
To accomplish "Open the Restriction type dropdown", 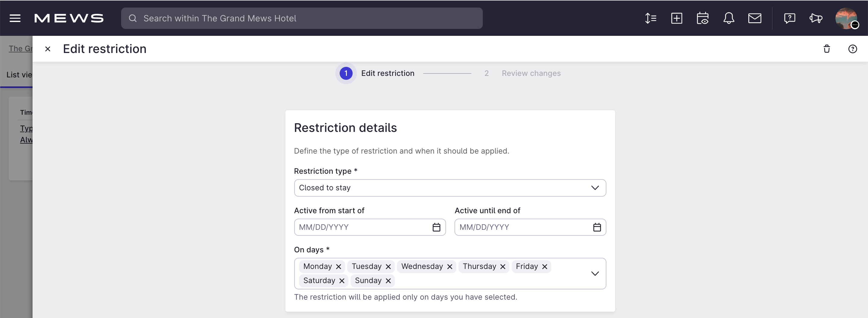I will 449,188.
